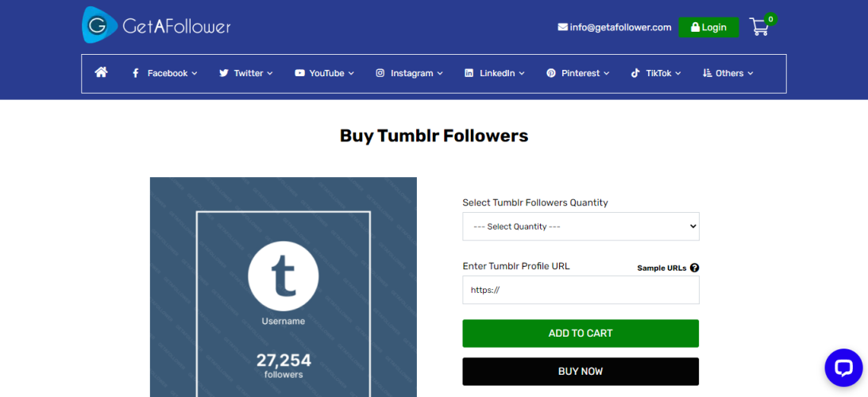Expand the Pinterest services menu
868x397 pixels.
coord(578,73)
